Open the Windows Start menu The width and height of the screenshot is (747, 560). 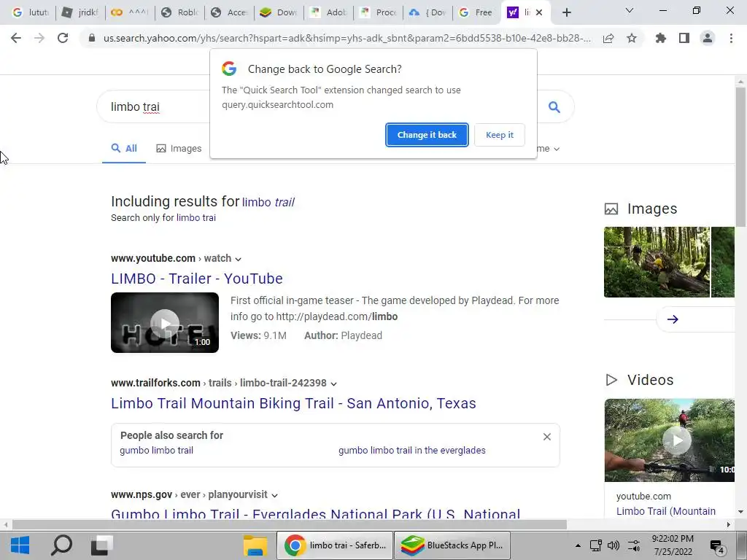click(x=20, y=545)
